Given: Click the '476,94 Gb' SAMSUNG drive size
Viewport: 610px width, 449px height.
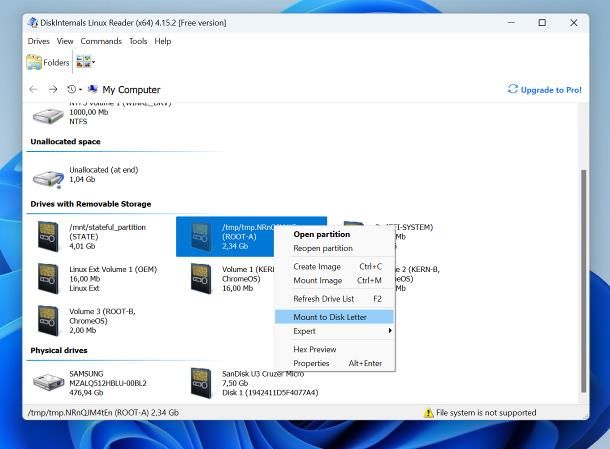Looking at the screenshot, I should pyautogui.click(x=86, y=393).
